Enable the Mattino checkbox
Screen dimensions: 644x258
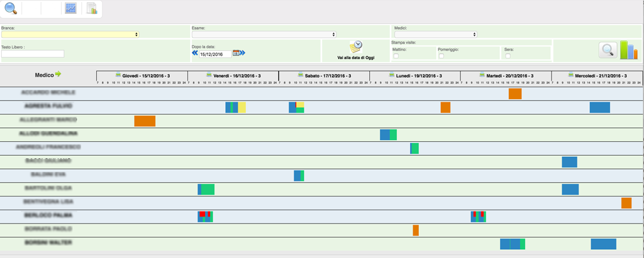396,56
